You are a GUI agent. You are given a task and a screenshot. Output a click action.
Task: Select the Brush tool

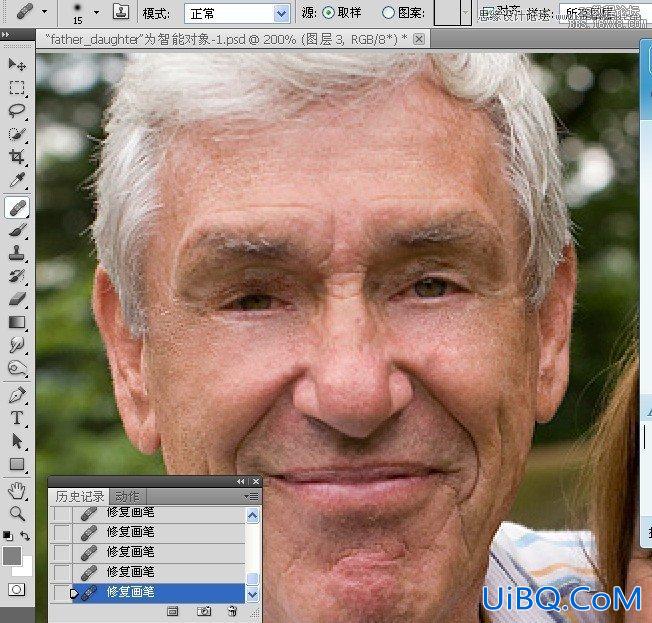(x=17, y=230)
